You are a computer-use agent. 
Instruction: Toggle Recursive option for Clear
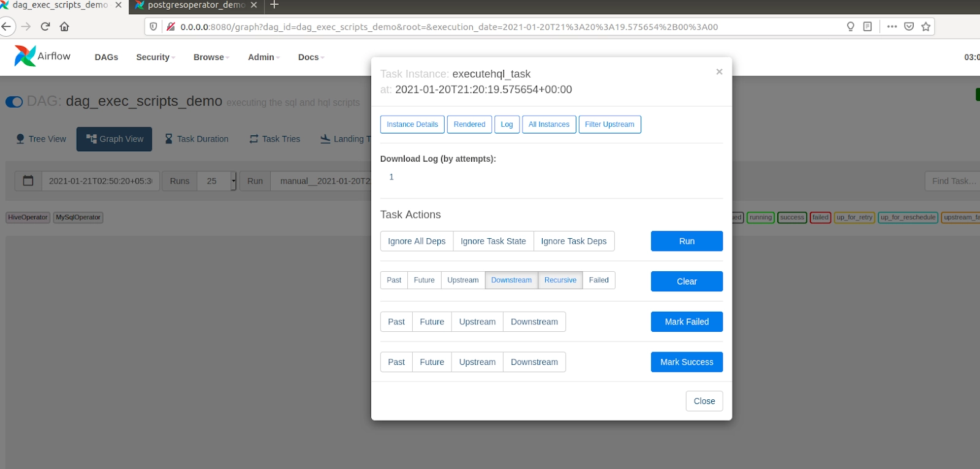coord(560,280)
